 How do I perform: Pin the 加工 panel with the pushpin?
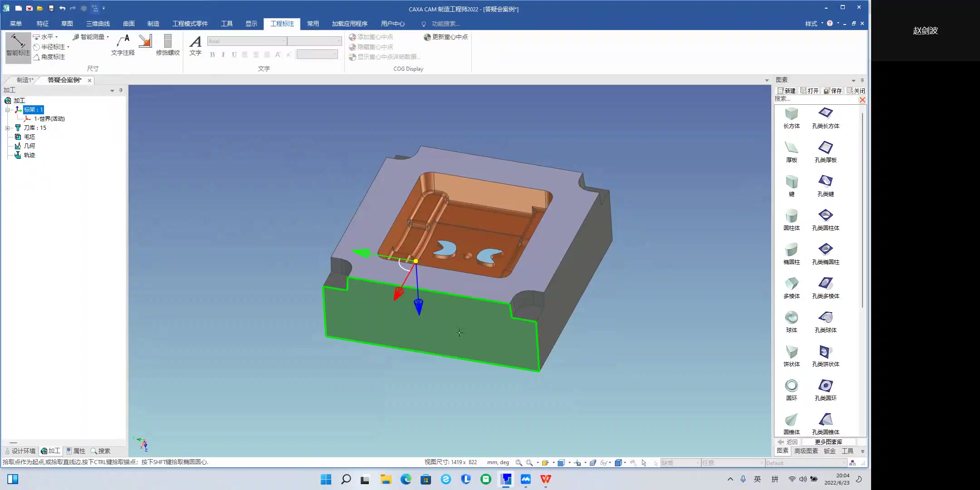coord(121,90)
